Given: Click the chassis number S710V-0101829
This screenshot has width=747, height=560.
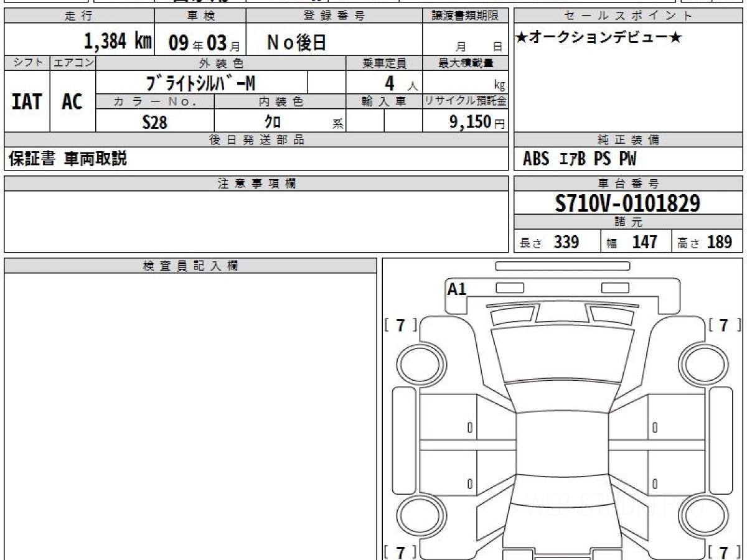Looking at the screenshot, I should coord(627,203).
